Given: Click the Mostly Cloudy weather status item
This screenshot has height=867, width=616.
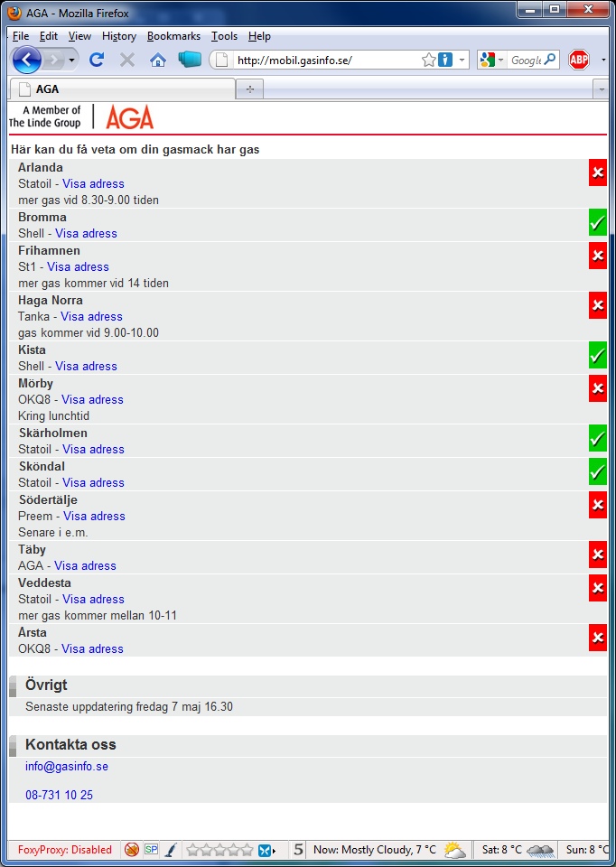Looking at the screenshot, I should coord(390,850).
